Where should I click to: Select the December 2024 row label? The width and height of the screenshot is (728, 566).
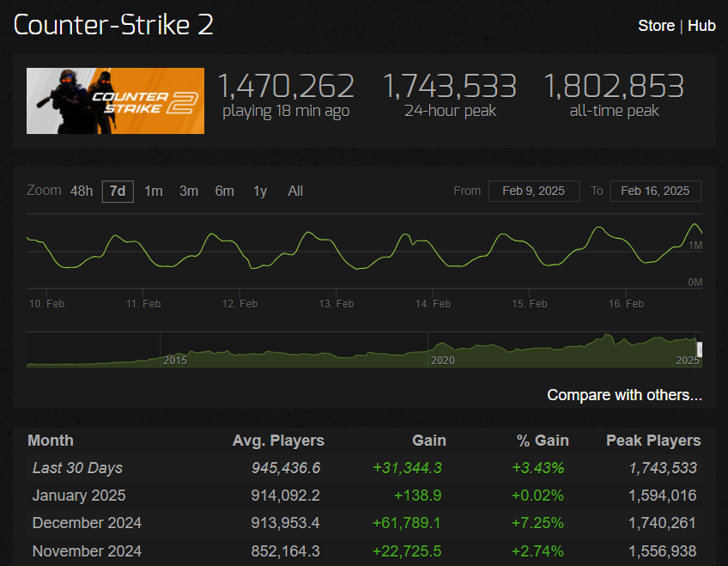coord(87,523)
